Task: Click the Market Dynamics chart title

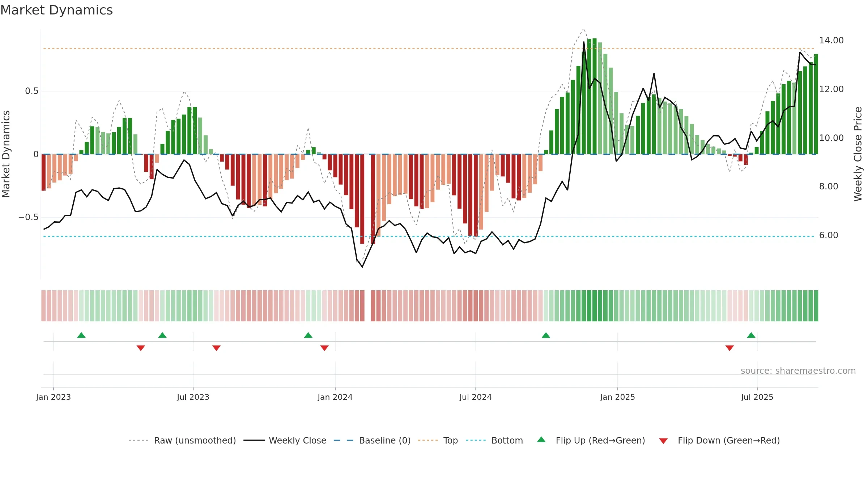Action: [x=56, y=10]
